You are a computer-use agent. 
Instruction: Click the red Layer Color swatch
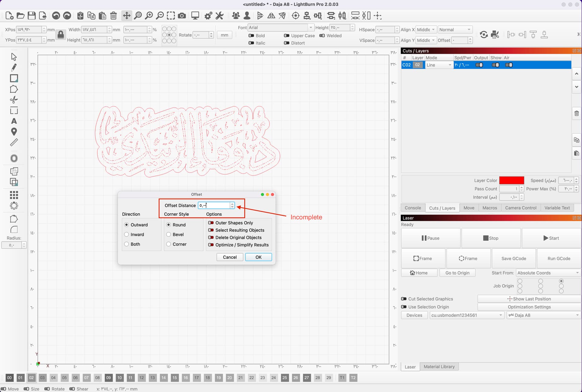512,180
